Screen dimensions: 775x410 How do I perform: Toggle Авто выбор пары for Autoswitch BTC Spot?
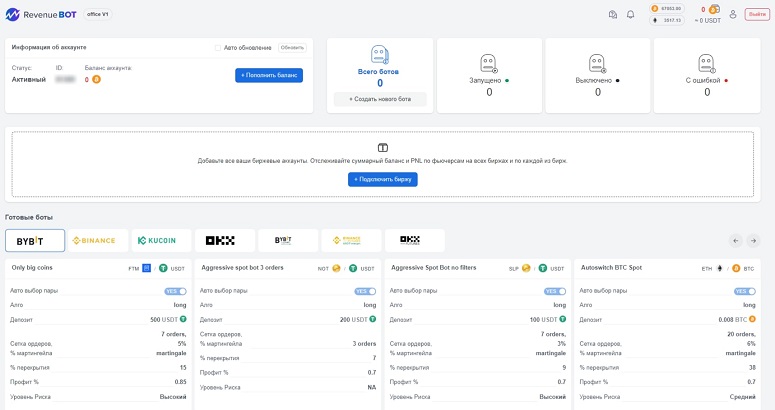745,291
